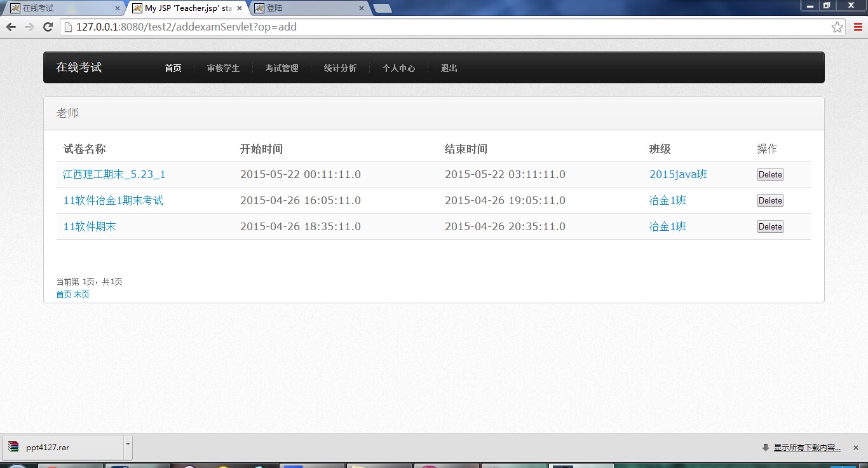Close the downloads bar
The image size is (868, 468).
856,448
